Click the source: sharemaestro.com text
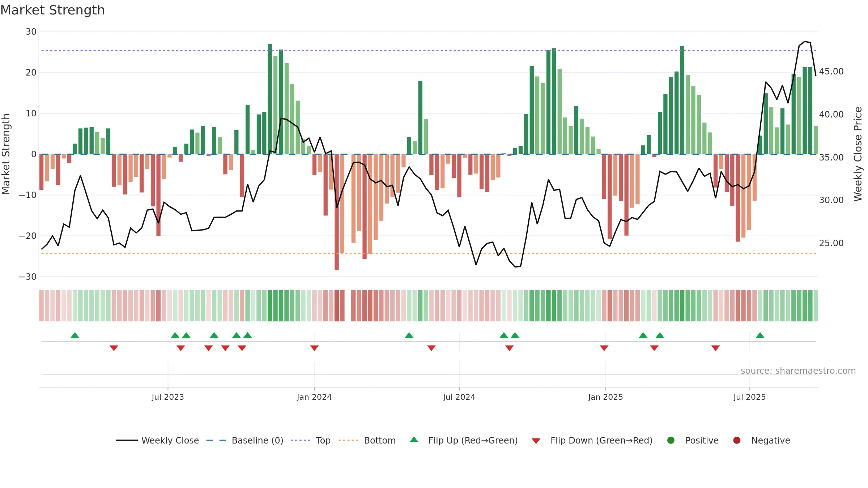 798,371
